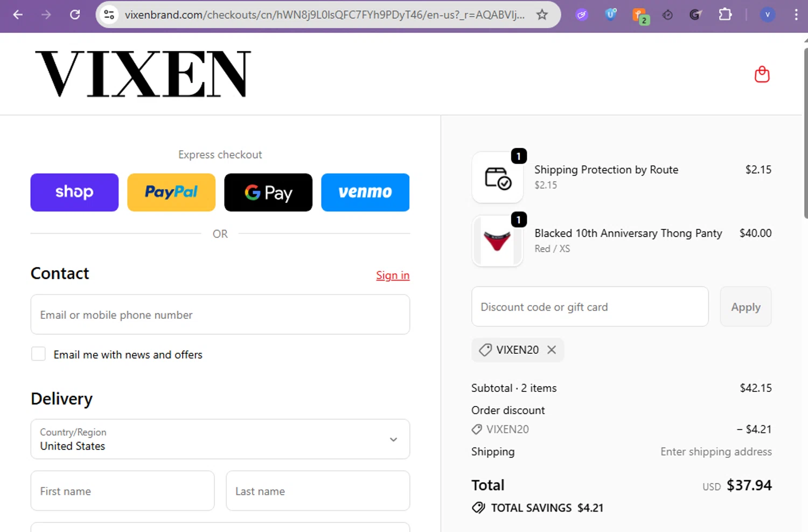Pay with Google Pay button
The height and width of the screenshot is (532, 808).
point(268,192)
